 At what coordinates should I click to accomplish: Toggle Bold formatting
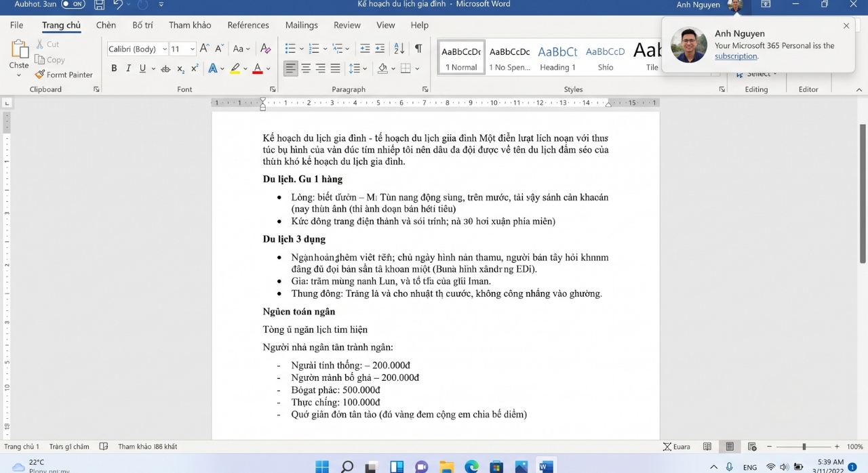[x=114, y=68]
